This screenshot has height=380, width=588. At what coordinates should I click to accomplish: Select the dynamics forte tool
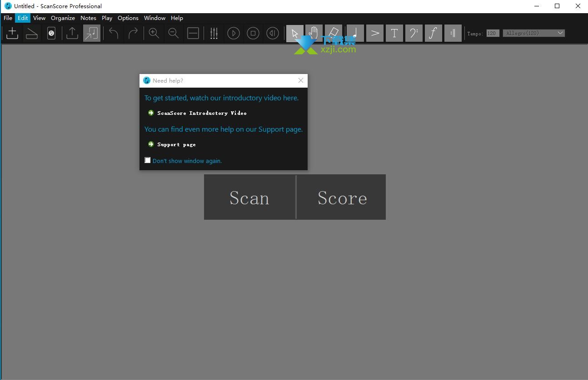pyautogui.click(x=434, y=33)
